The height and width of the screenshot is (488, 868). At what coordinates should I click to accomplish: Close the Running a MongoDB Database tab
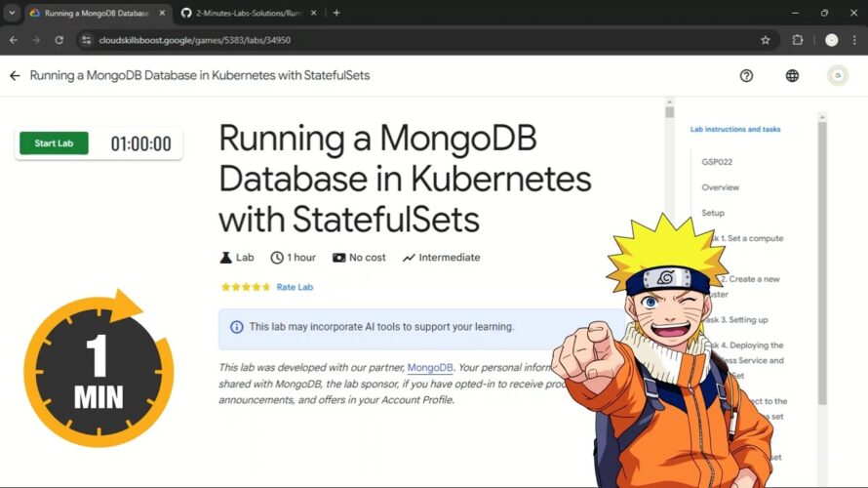coord(162,13)
